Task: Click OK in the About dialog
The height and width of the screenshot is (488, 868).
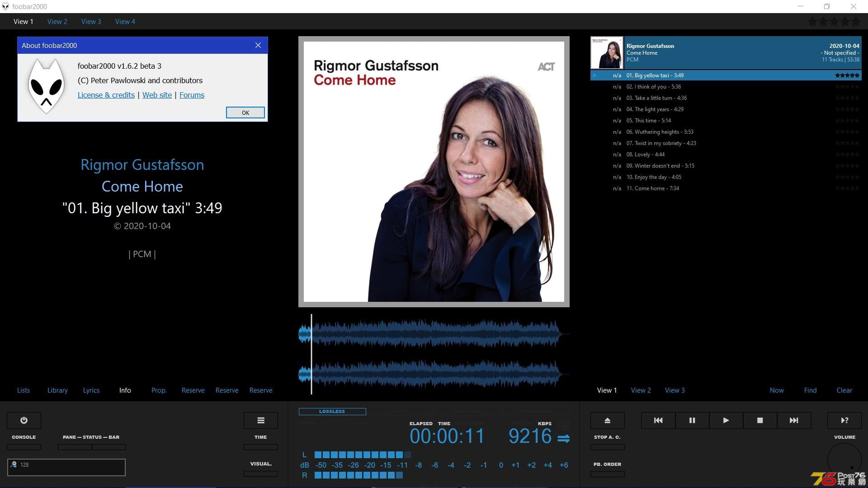Action: pyautogui.click(x=245, y=113)
